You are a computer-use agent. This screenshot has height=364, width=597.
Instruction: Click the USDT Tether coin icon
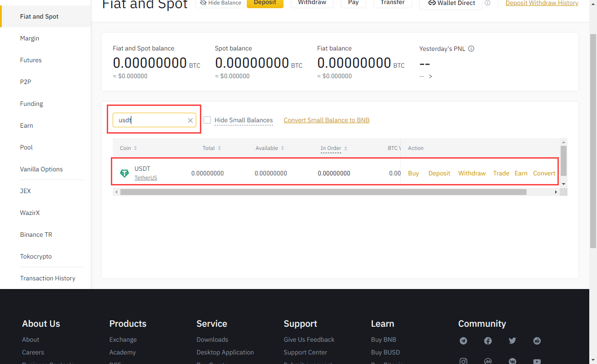coord(124,173)
